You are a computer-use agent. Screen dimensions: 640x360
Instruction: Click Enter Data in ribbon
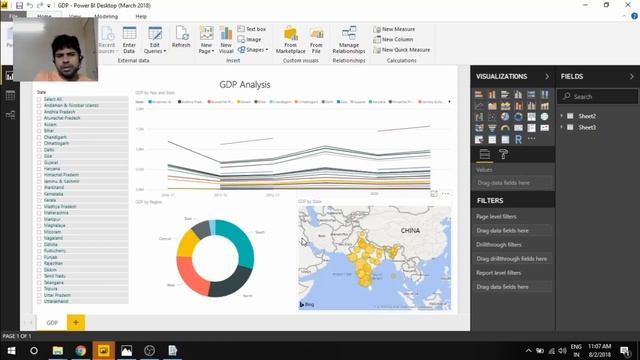[x=129, y=40]
